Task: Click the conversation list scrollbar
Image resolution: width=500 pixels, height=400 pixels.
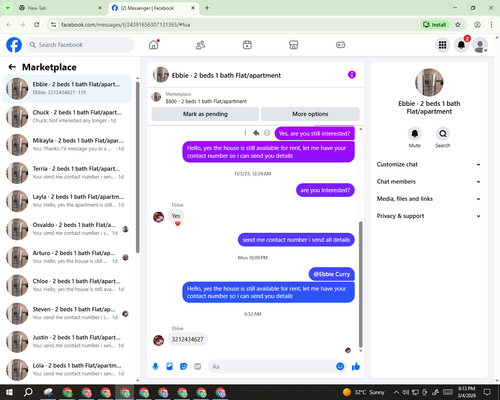Action: click(138, 167)
